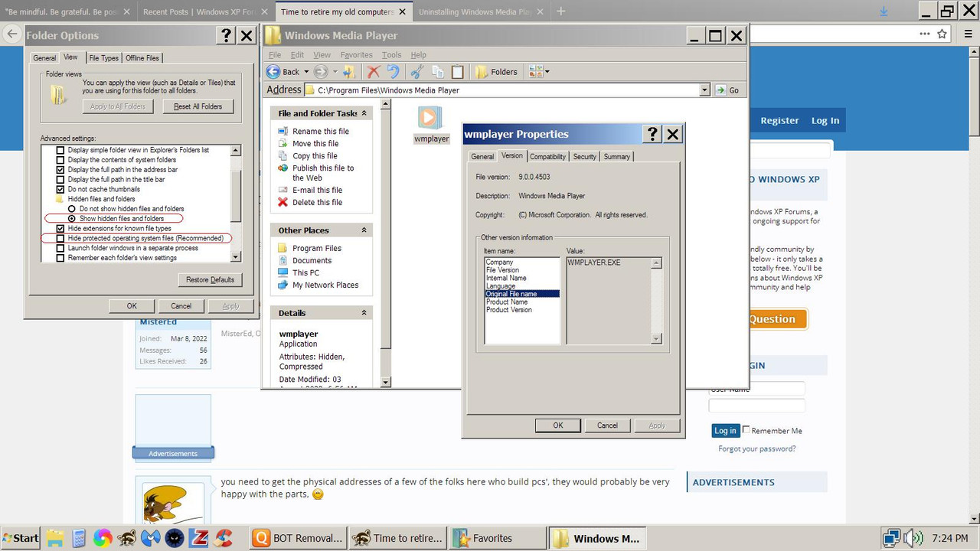The height and width of the screenshot is (551, 980).
Task: Open the calculator icon in taskbar
Action: (78, 538)
